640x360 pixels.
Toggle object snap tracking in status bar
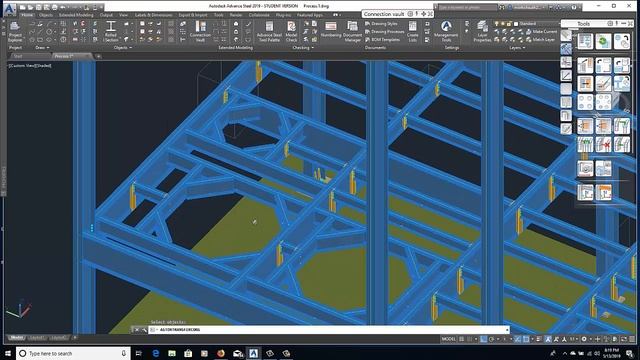point(517,339)
